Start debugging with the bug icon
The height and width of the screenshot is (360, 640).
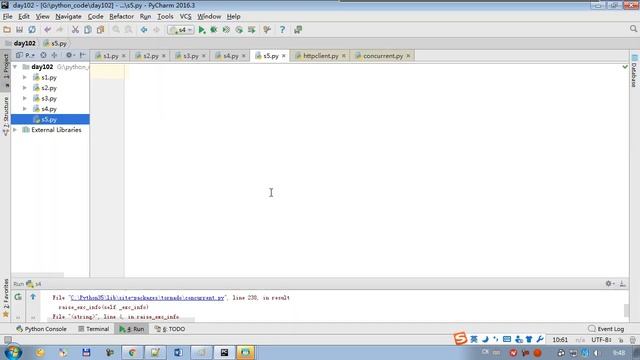(213, 30)
